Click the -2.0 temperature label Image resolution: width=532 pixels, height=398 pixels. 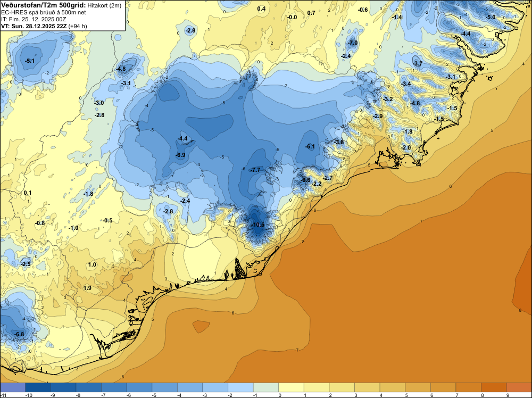[x=406, y=147]
